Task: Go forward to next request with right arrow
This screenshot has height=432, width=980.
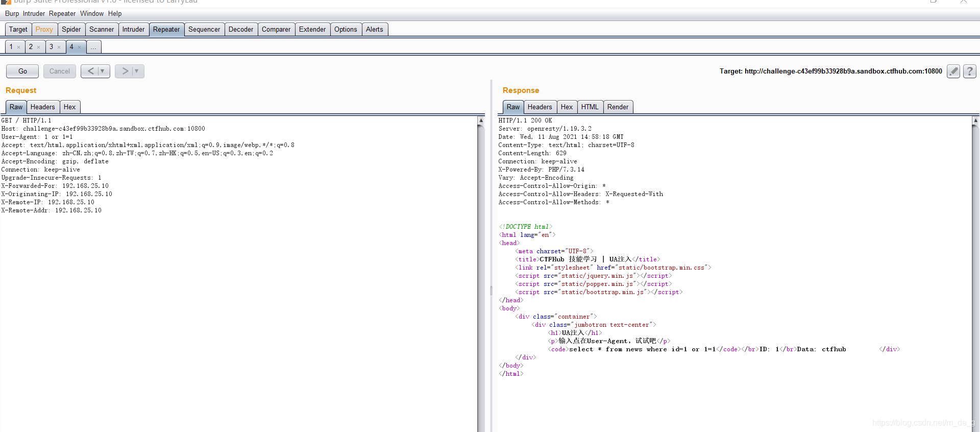Action: click(125, 71)
